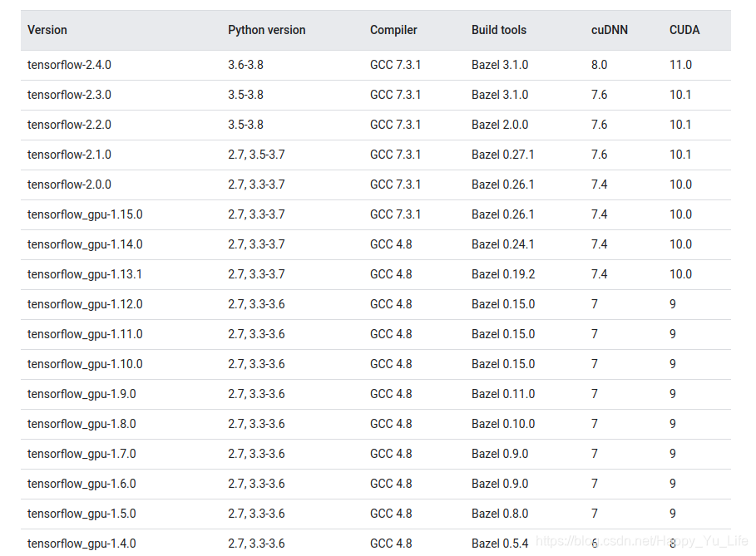Click CUDA 10.1 in tensorflow-2.2.0 row

(679, 125)
